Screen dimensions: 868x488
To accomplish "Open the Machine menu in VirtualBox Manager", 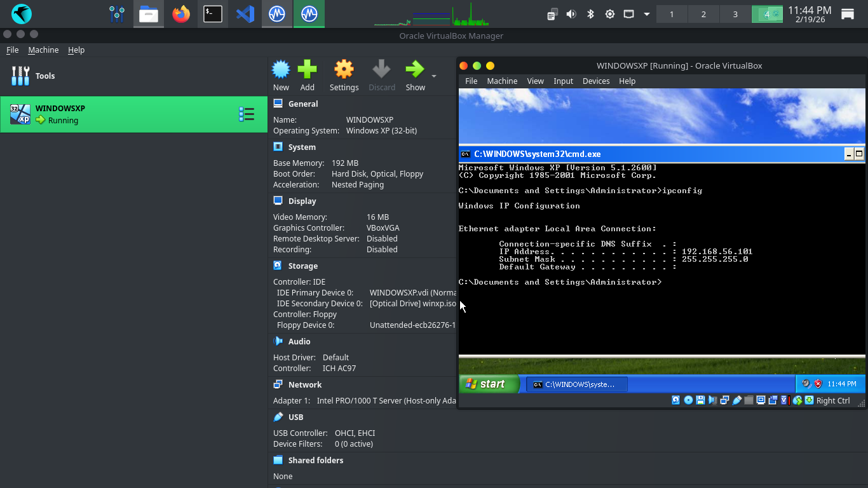I will point(43,50).
